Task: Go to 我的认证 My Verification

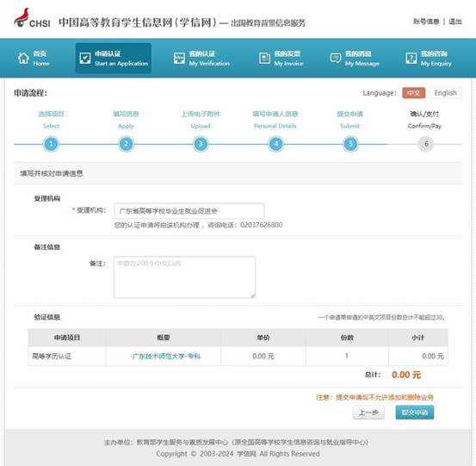Action: coord(201,59)
